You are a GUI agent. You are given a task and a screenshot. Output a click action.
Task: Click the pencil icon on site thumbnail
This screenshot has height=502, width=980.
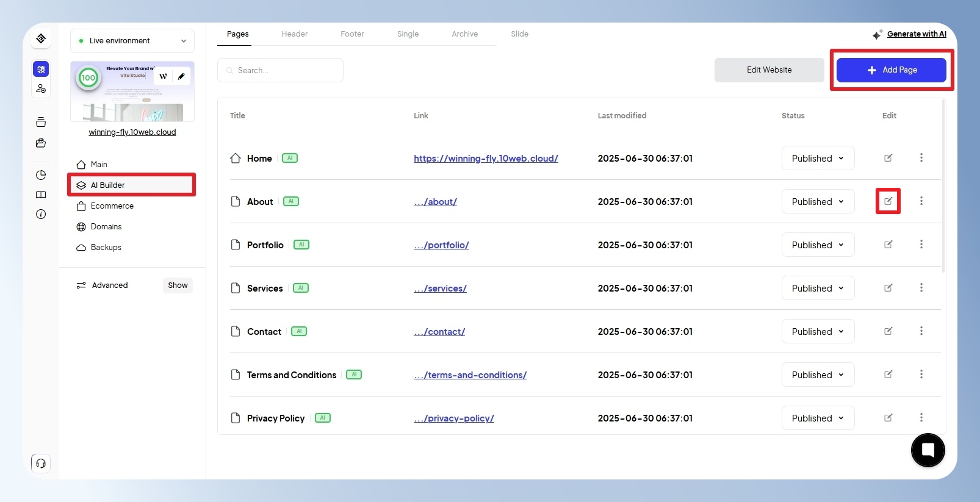pyautogui.click(x=181, y=76)
